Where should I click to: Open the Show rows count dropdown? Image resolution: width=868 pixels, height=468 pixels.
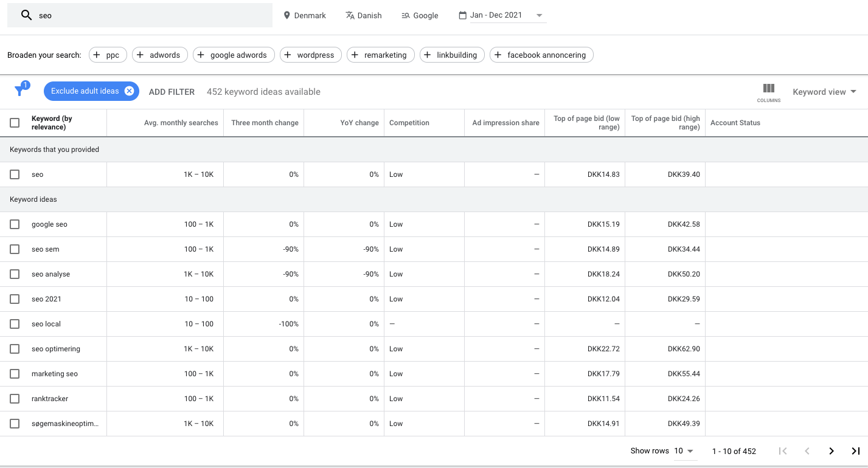(684, 451)
